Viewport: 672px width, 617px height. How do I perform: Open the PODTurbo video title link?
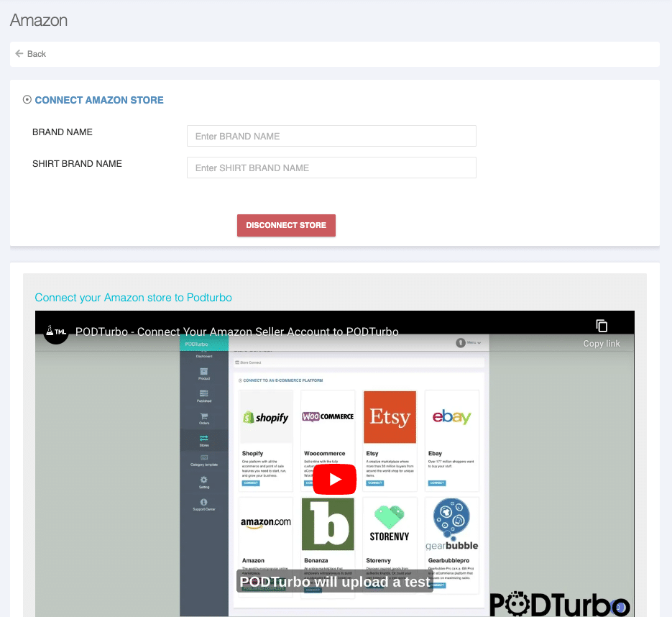coord(237,332)
